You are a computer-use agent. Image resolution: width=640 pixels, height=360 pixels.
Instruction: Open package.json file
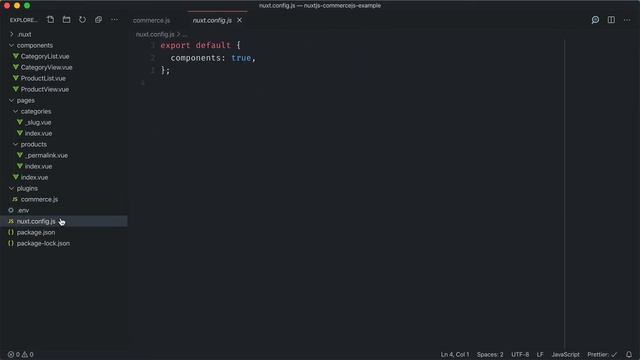click(x=64, y=232)
